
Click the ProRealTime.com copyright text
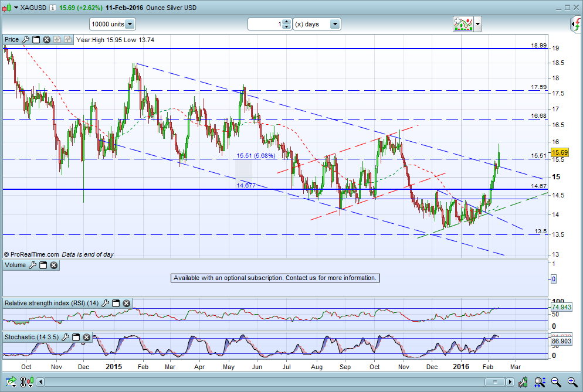31,254
